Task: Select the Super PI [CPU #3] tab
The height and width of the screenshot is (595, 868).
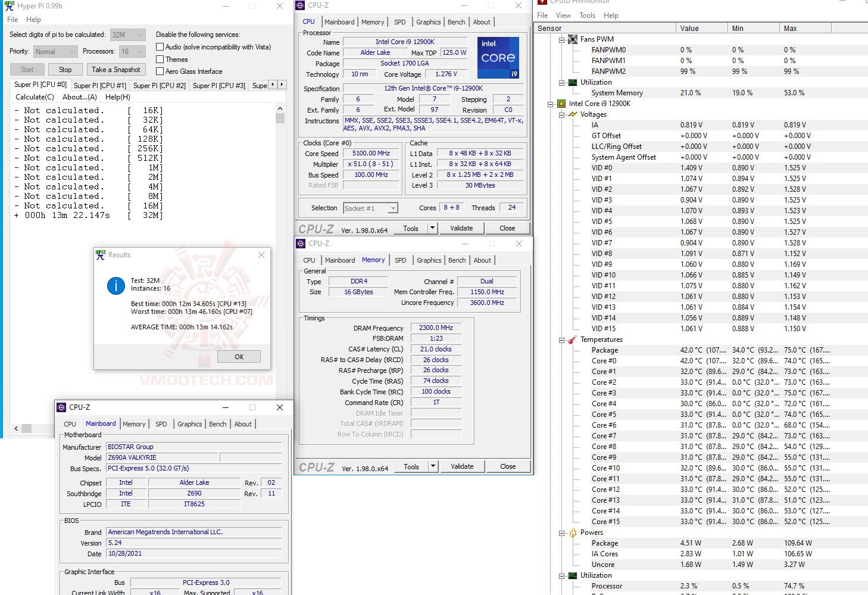Action: [x=219, y=86]
